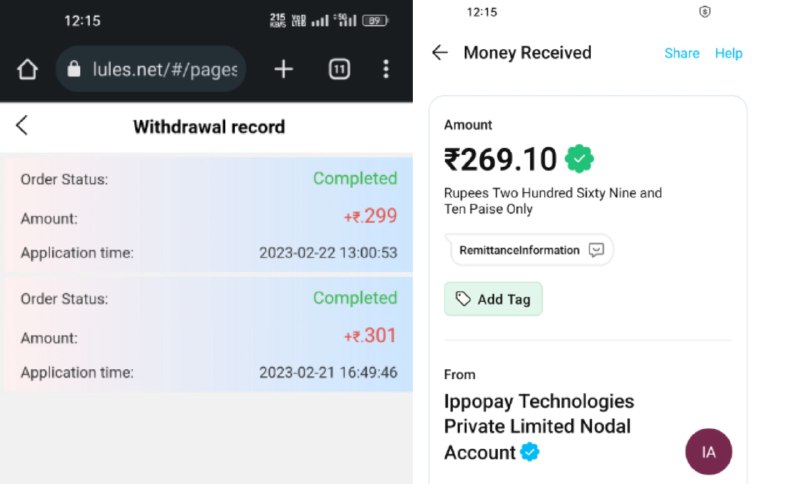
Task: Tap the browser home icon
Action: point(27,69)
